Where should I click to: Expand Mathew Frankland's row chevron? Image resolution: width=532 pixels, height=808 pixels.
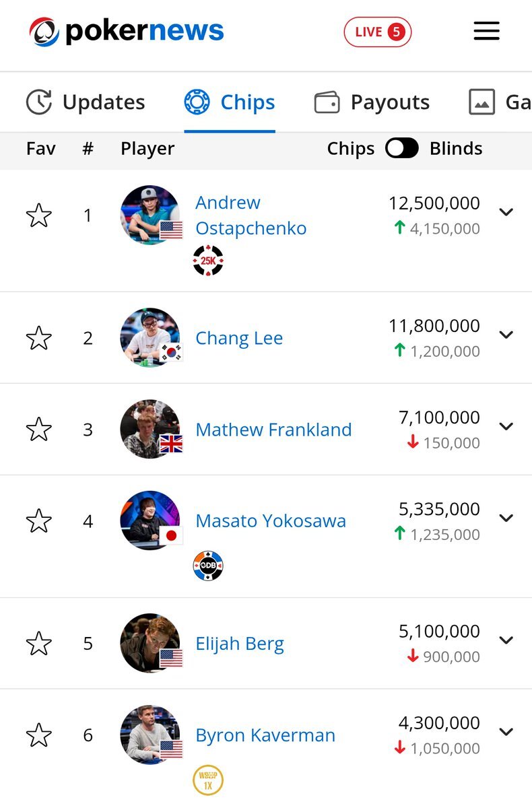coord(506,426)
